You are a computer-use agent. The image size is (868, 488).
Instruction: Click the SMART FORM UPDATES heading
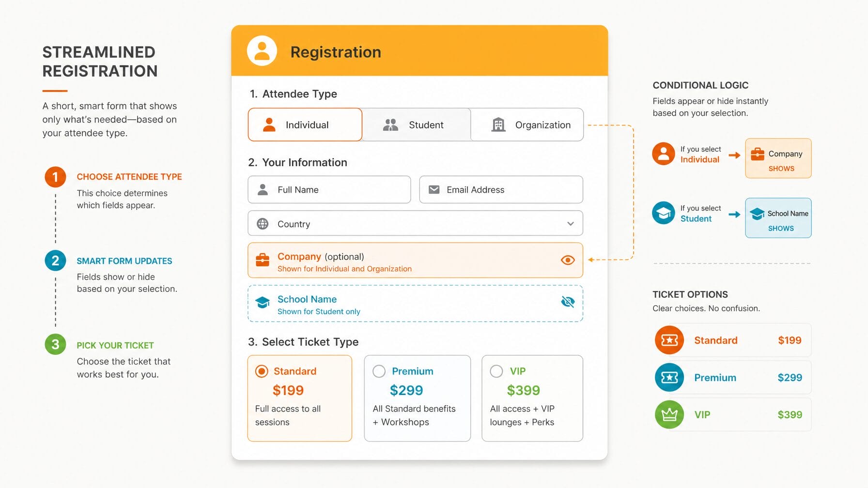tap(124, 261)
